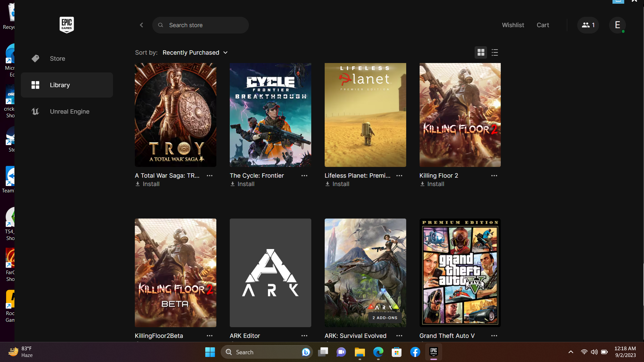The height and width of the screenshot is (362, 644).
Task: Open the Wishlist page
Action: click(513, 25)
